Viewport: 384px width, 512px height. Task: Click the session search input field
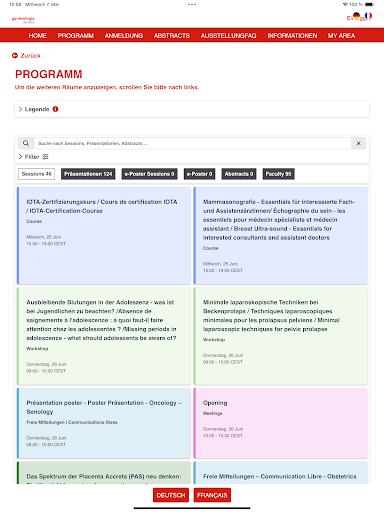point(192,143)
